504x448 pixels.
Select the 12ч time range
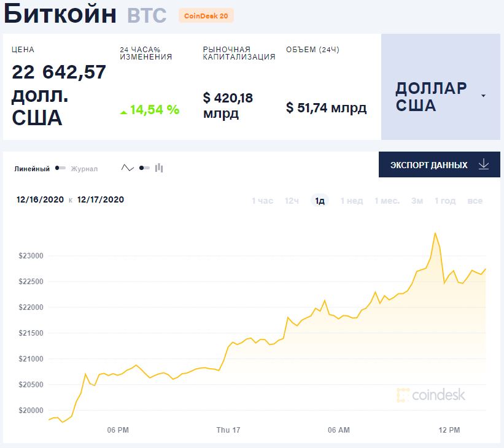pyautogui.click(x=292, y=201)
